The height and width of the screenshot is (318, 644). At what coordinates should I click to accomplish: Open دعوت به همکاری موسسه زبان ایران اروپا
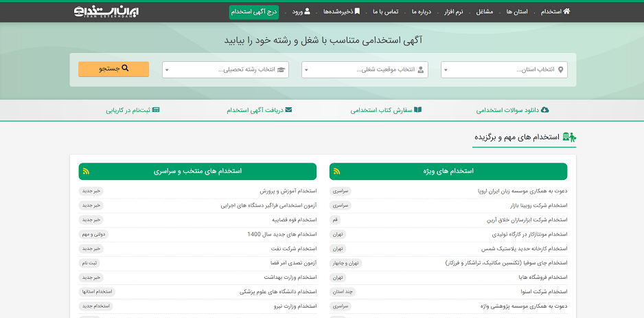coord(523,191)
